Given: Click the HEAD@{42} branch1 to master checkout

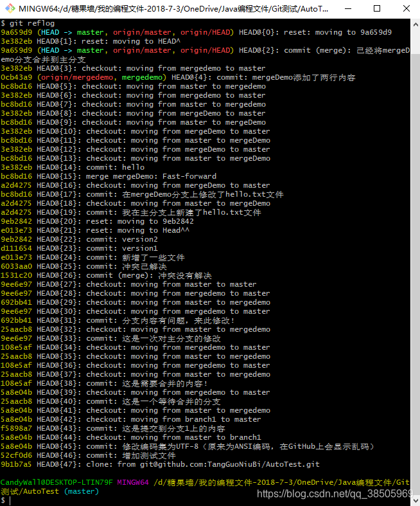Looking at the screenshot, I should tap(131, 419).
